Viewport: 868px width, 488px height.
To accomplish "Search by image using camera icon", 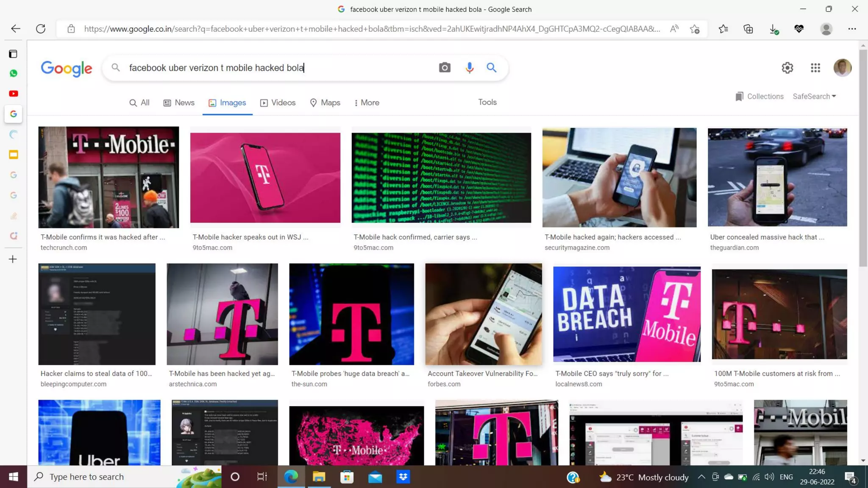I will (444, 68).
